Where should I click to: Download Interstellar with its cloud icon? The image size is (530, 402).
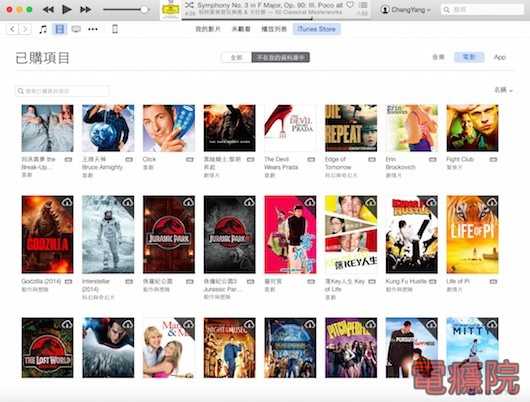pyautogui.click(x=128, y=202)
